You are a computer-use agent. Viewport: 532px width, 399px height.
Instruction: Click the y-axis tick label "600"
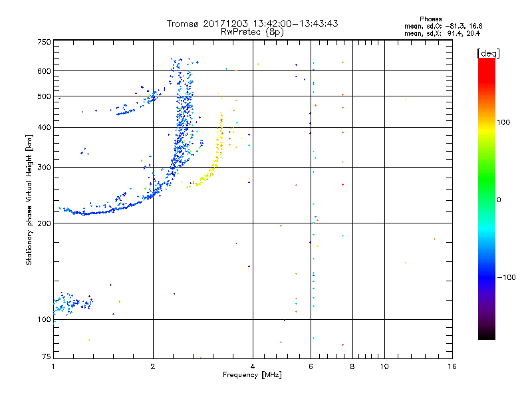(x=44, y=71)
